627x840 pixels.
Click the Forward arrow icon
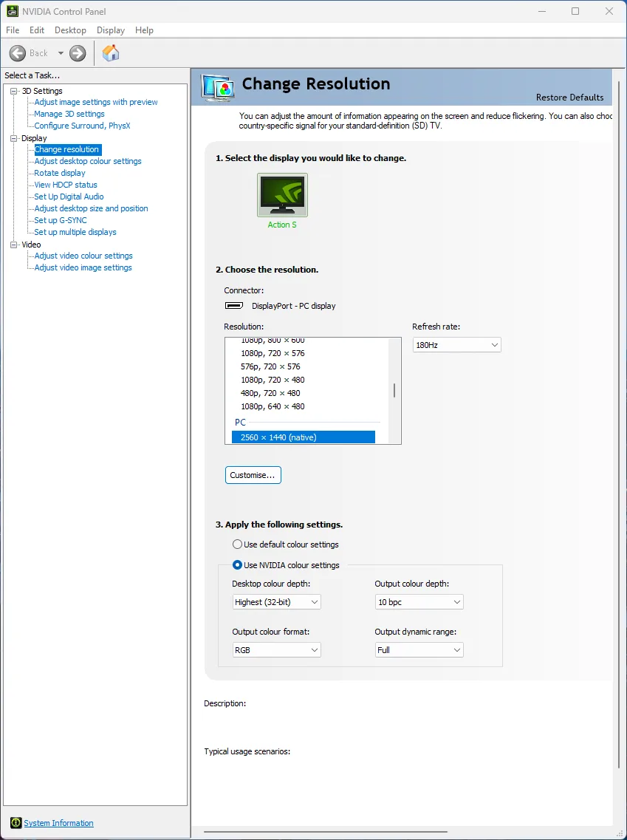point(78,53)
